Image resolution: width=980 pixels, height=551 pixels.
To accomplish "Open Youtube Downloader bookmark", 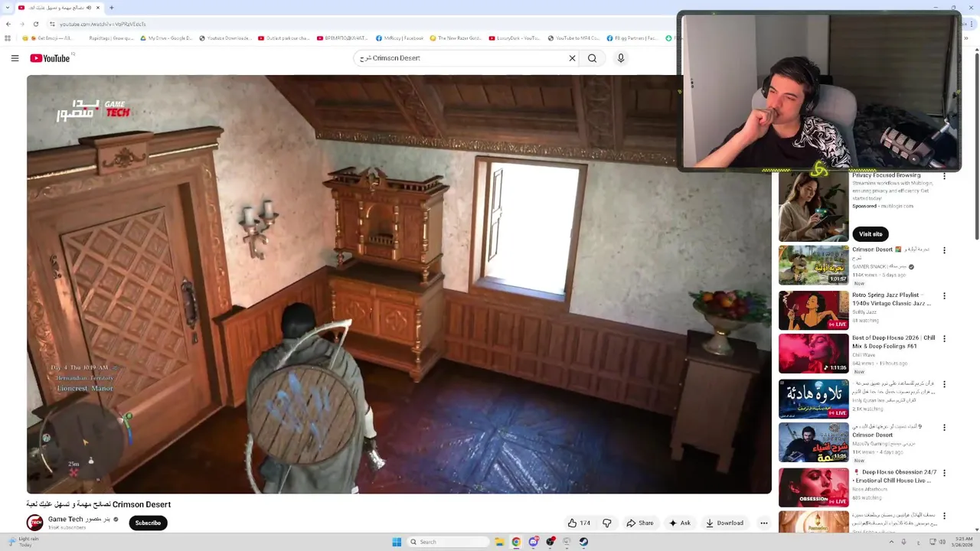I will tap(225, 37).
